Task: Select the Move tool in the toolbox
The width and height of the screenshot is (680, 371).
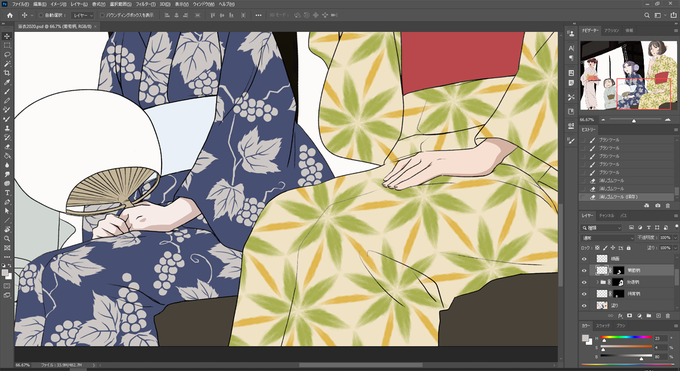Action: coord(7,36)
